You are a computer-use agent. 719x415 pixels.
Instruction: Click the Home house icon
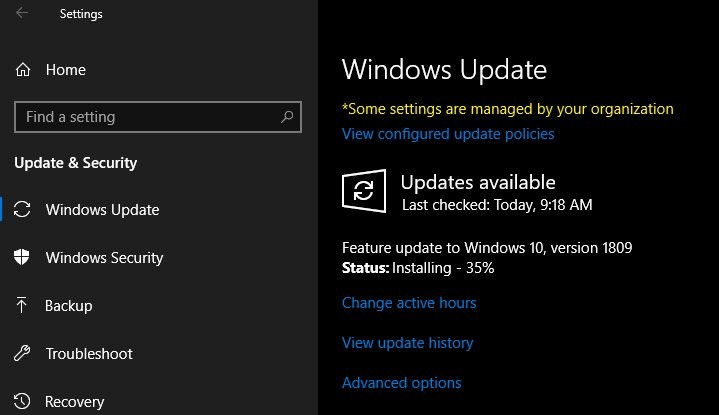point(22,70)
